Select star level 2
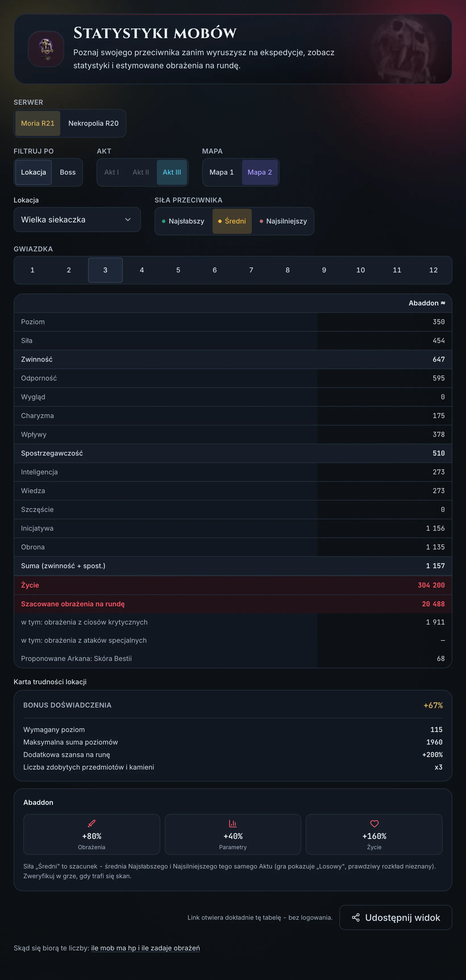Image resolution: width=466 pixels, height=980 pixels. tap(69, 270)
